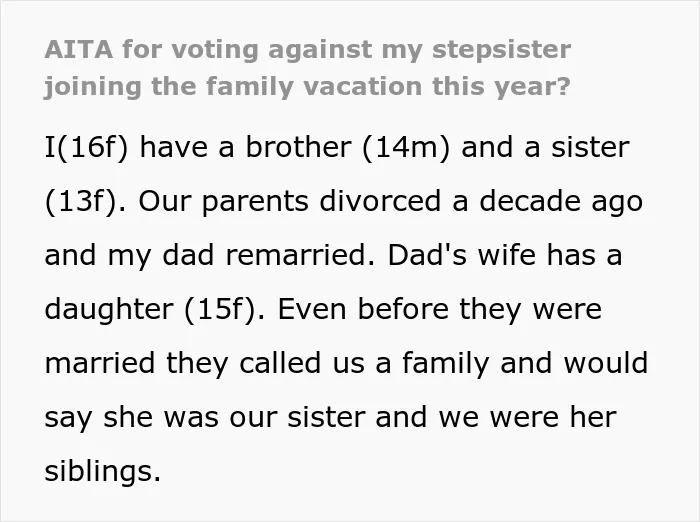Click the "(14m)" age tag

point(406,147)
